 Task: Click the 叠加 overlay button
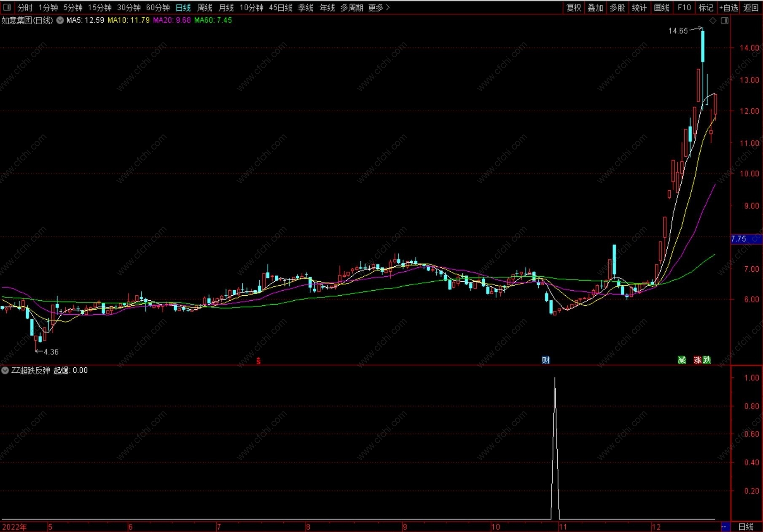(x=595, y=8)
